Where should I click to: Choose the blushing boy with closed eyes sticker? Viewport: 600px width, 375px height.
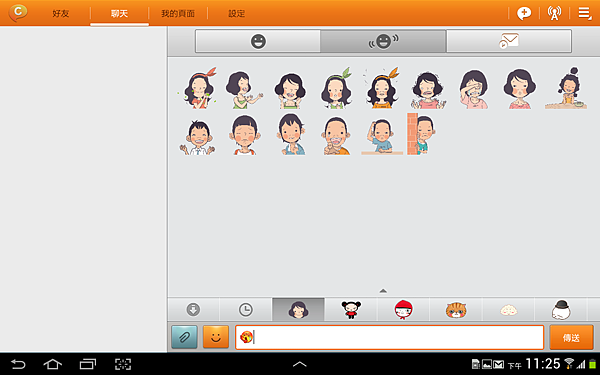pyautogui.click(x=245, y=135)
